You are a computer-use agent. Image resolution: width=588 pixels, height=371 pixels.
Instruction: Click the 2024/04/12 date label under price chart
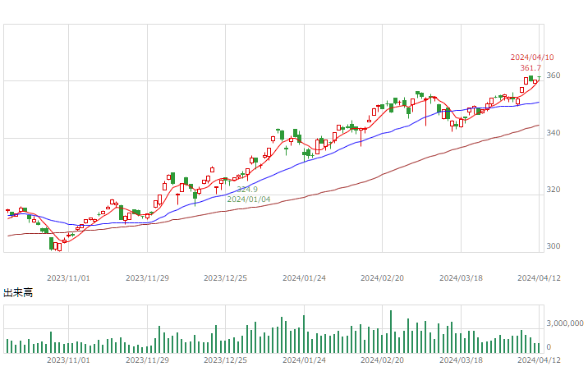tap(539, 278)
